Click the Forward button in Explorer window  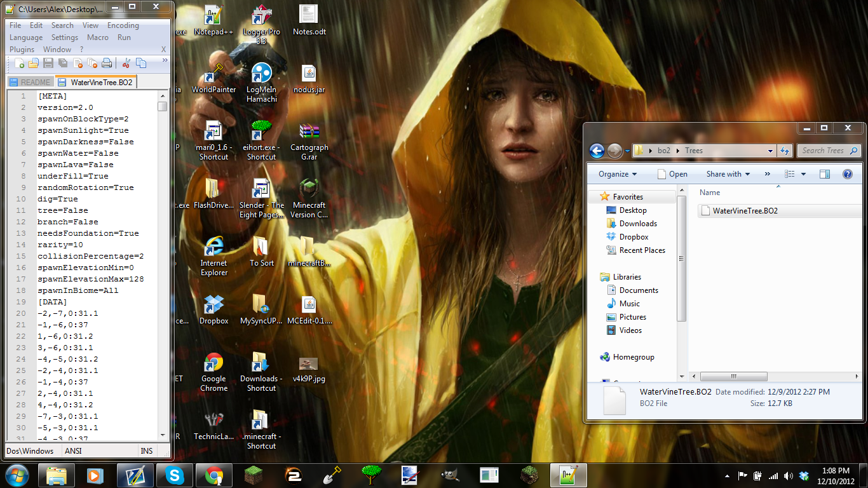(x=614, y=151)
